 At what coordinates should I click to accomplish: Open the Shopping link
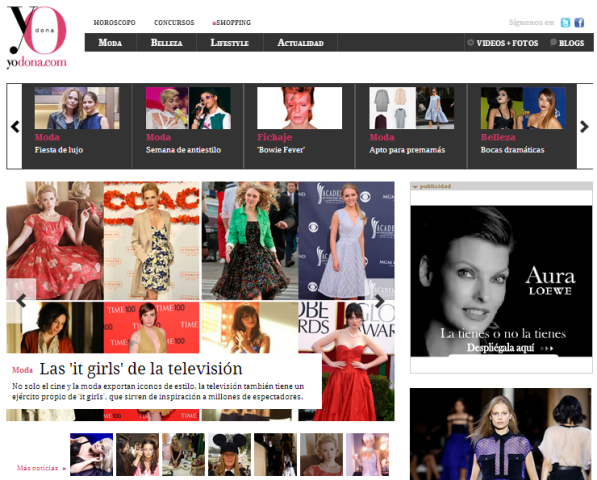pyautogui.click(x=231, y=22)
